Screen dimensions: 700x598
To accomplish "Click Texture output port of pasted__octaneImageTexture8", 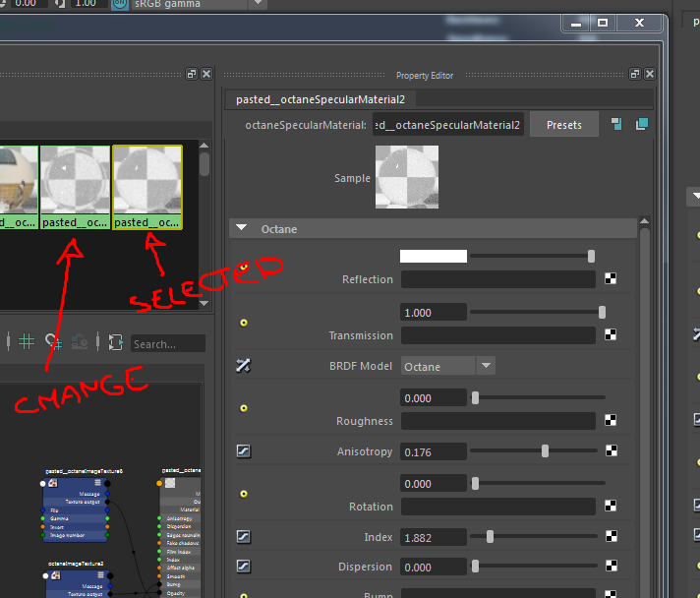I will click(107, 502).
